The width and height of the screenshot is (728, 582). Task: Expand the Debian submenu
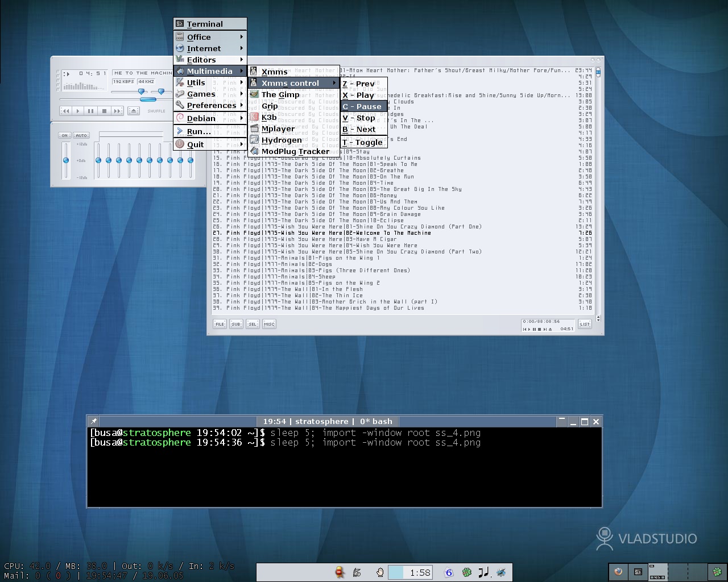point(210,118)
